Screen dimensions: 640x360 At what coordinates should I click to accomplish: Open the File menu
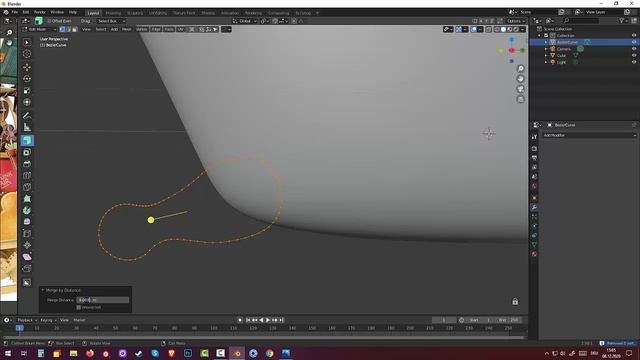click(15, 12)
